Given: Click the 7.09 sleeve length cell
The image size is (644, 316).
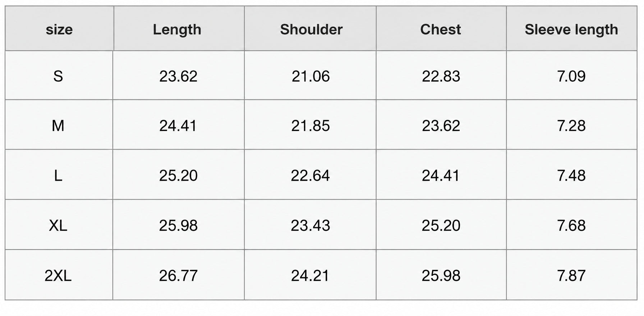Looking at the screenshot, I should point(571,75).
